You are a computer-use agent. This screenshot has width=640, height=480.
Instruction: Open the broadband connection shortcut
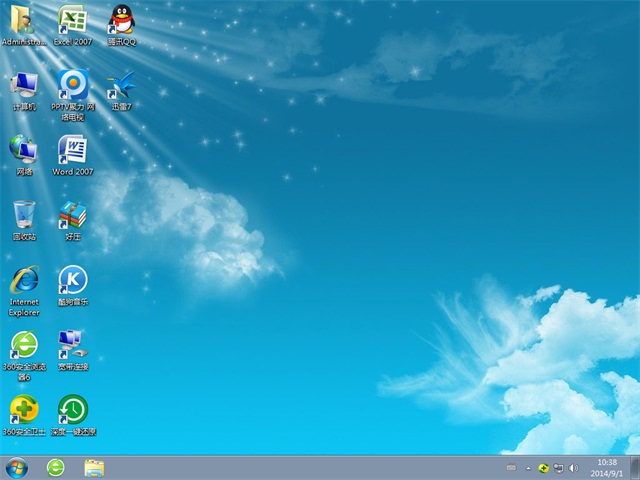click(72, 346)
